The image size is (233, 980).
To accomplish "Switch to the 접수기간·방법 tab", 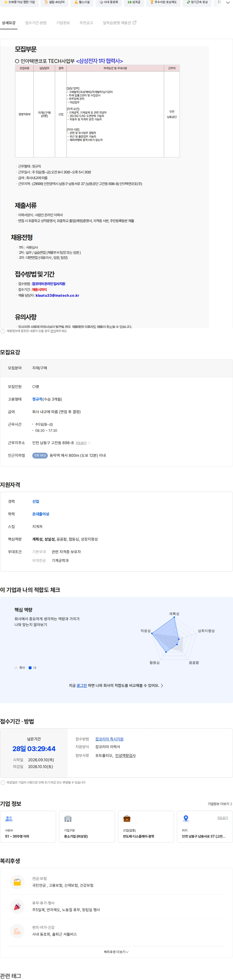I will 36,23.
